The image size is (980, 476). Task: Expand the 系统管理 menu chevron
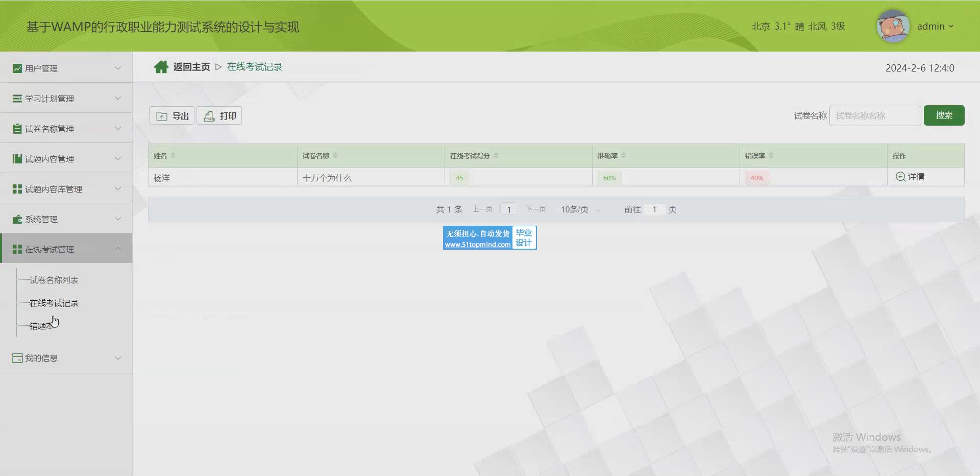click(118, 219)
